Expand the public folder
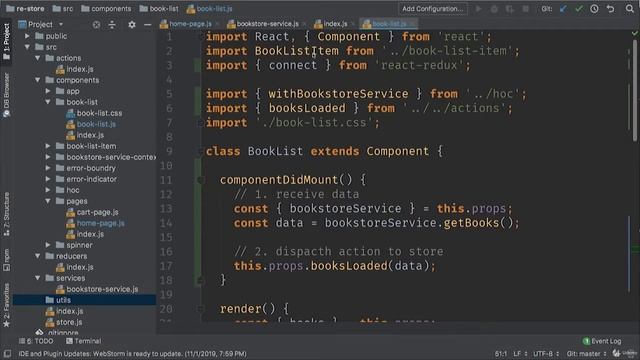The image size is (640, 360). (x=27, y=36)
